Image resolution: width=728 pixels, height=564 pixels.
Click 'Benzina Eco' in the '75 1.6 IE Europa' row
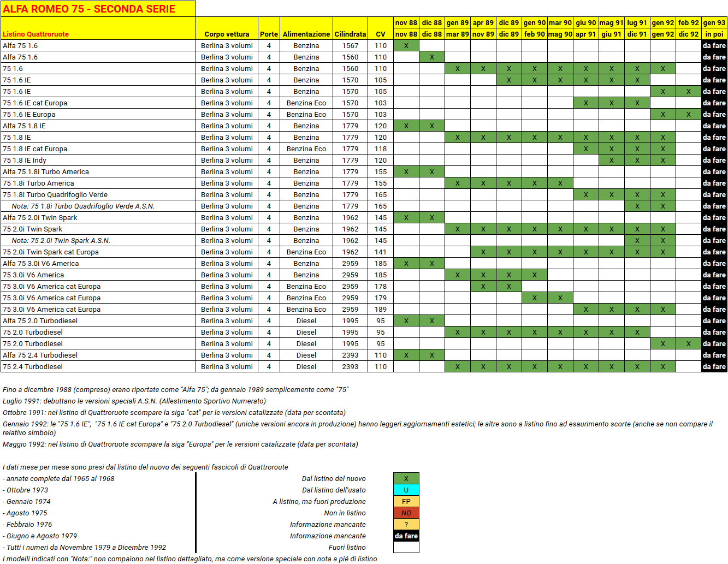306,114
